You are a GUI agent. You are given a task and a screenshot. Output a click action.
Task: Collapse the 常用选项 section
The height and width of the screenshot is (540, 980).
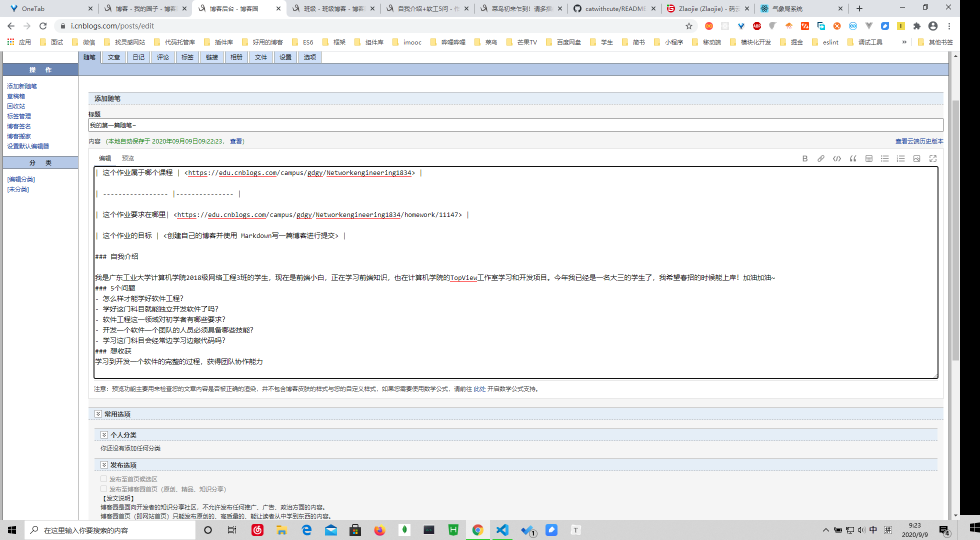coord(98,414)
